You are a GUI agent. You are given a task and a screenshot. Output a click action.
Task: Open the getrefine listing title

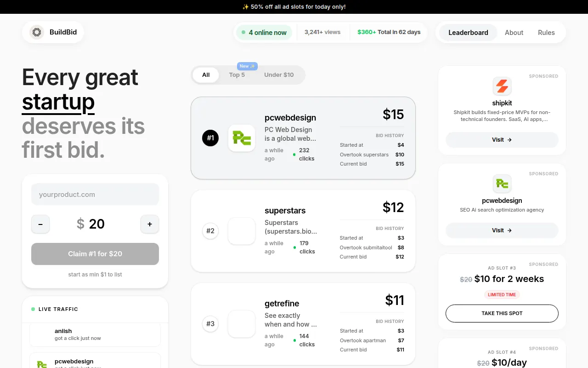(282, 304)
